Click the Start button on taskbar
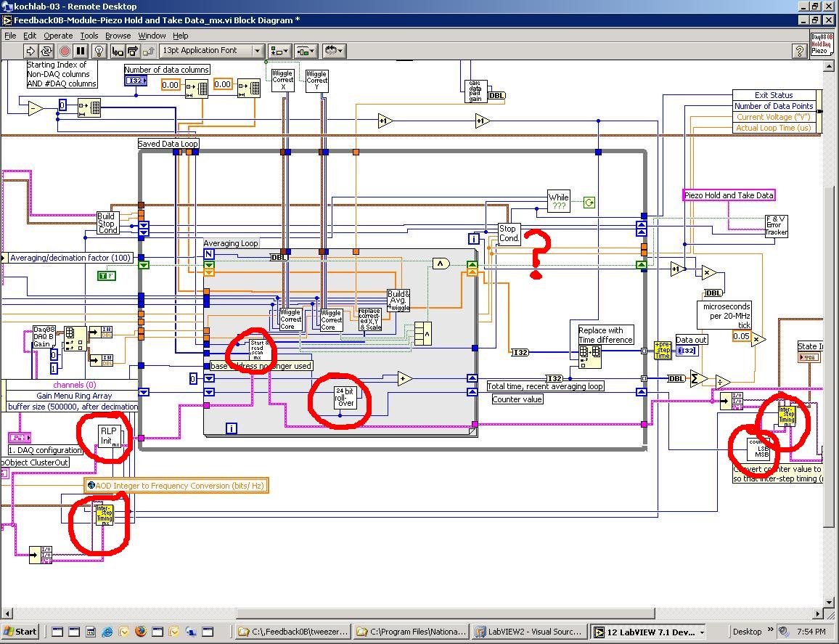The image size is (839, 644). (20, 632)
